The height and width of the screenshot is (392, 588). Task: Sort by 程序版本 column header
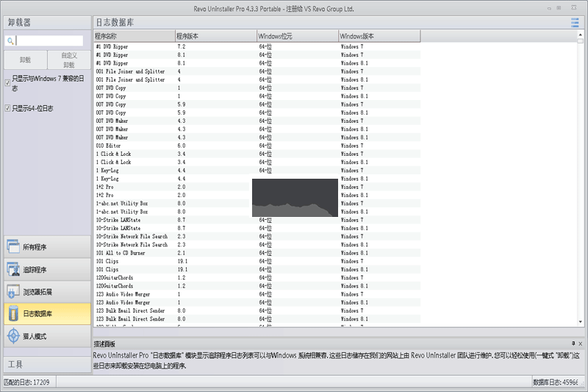[x=216, y=36]
